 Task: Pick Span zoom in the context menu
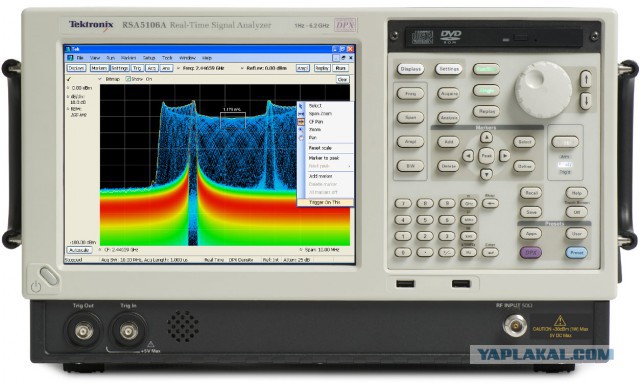(325, 114)
